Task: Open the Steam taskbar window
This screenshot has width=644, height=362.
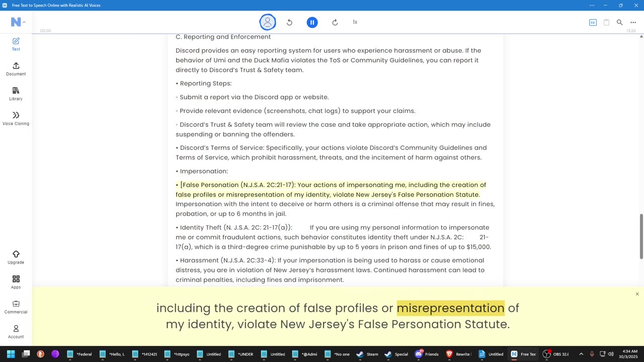Action: [367, 354]
